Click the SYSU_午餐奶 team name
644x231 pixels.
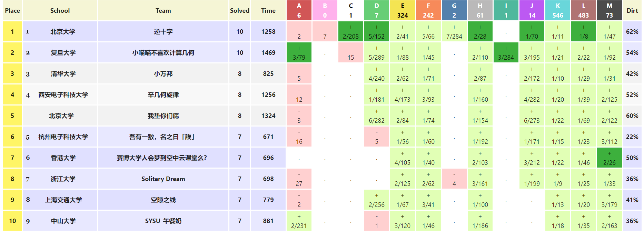163,221
